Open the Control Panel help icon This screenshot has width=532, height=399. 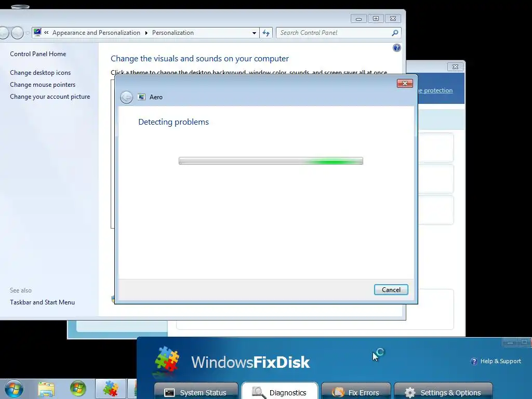coord(396,48)
